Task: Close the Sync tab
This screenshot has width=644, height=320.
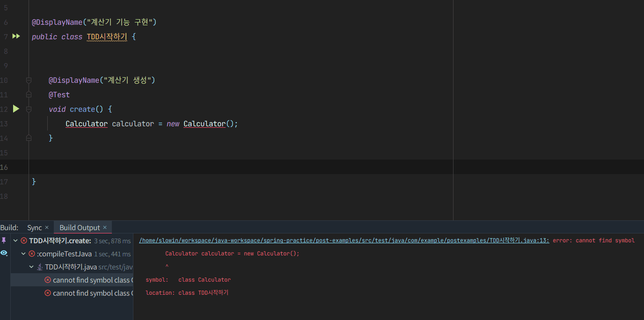Action: coord(47,228)
